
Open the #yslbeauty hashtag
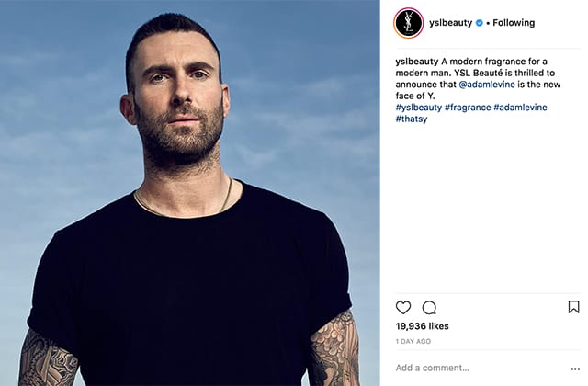(x=419, y=108)
